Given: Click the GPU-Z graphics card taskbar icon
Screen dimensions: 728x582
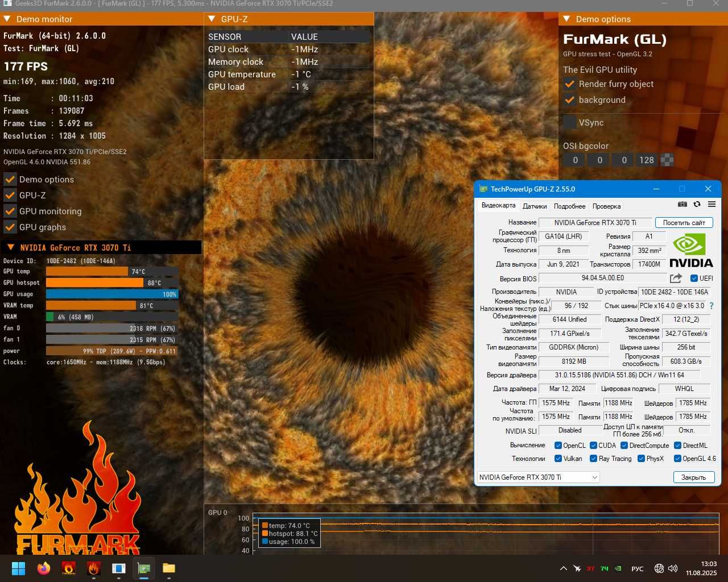Looking at the screenshot, I should click(144, 568).
